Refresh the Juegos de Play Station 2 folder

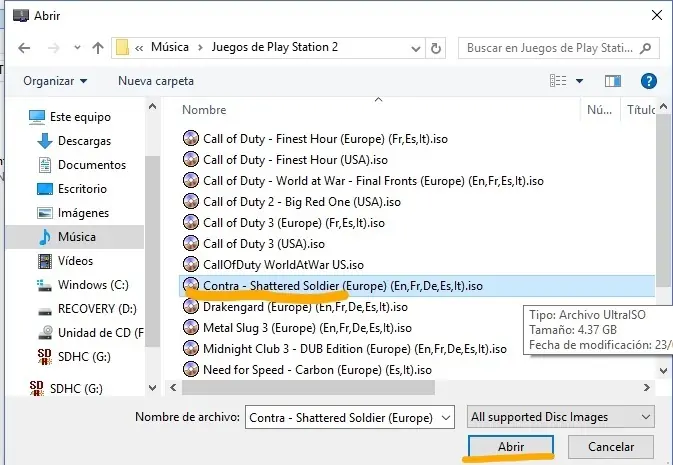coord(436,48)
